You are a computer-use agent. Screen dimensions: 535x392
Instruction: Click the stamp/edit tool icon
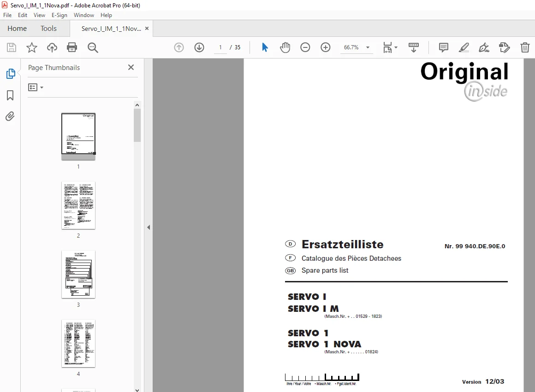504,47
